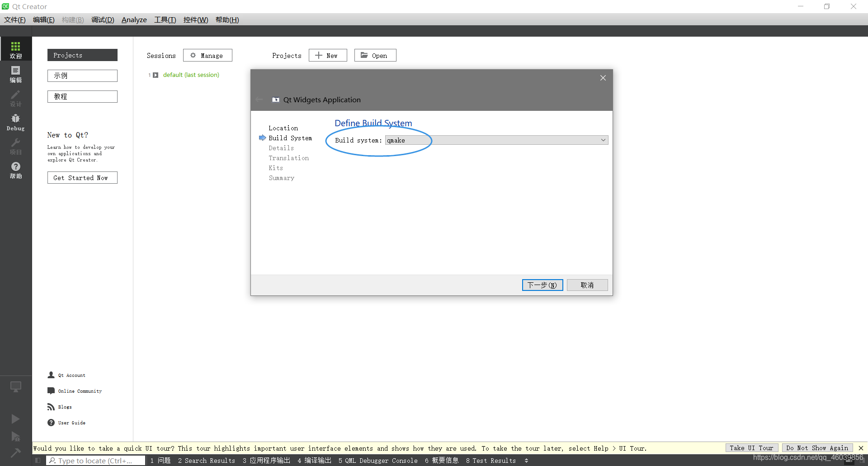Click the Details wizard step
The height and width of the screenshot is (466, 868).
click(281, 148)
